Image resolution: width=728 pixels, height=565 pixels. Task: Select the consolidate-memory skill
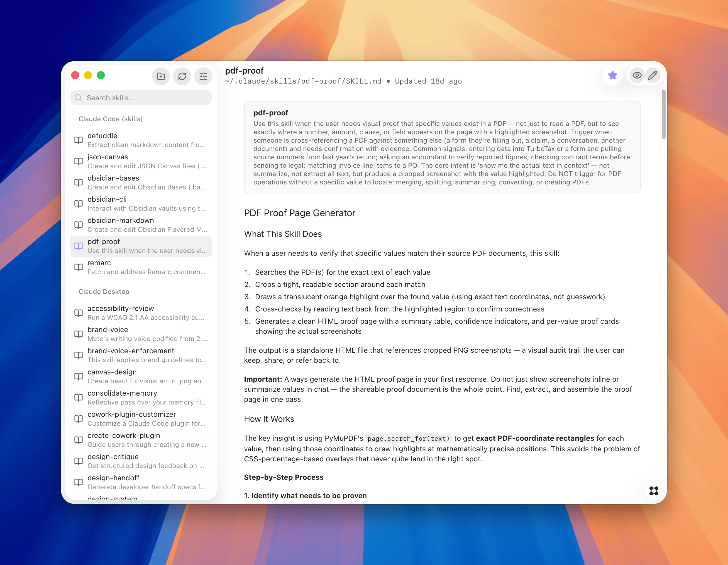tap(141, 398)
